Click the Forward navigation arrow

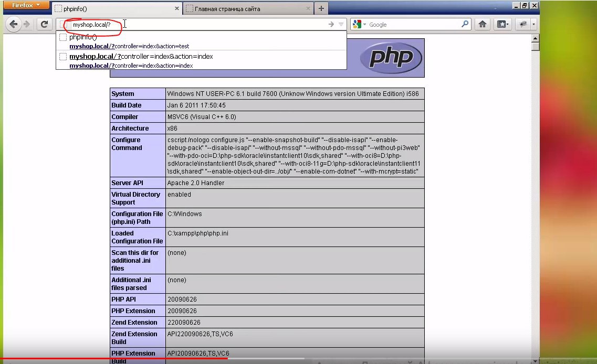[x=27, y=24]
